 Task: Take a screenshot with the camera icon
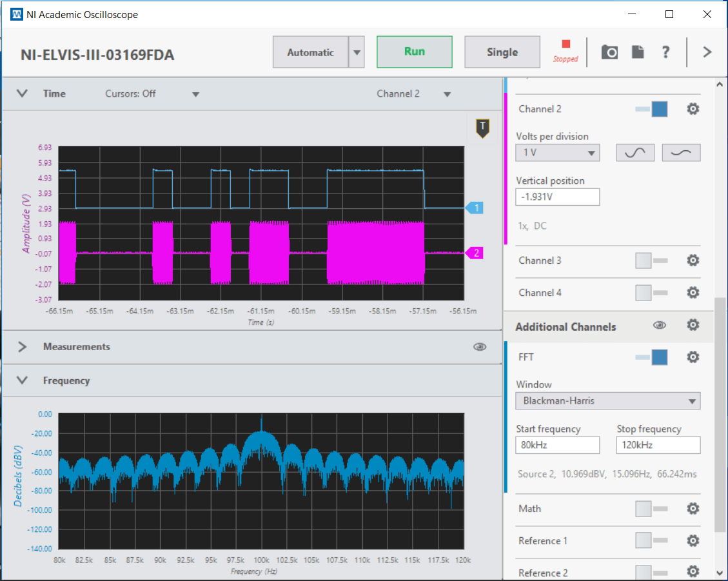click(609, 52)
